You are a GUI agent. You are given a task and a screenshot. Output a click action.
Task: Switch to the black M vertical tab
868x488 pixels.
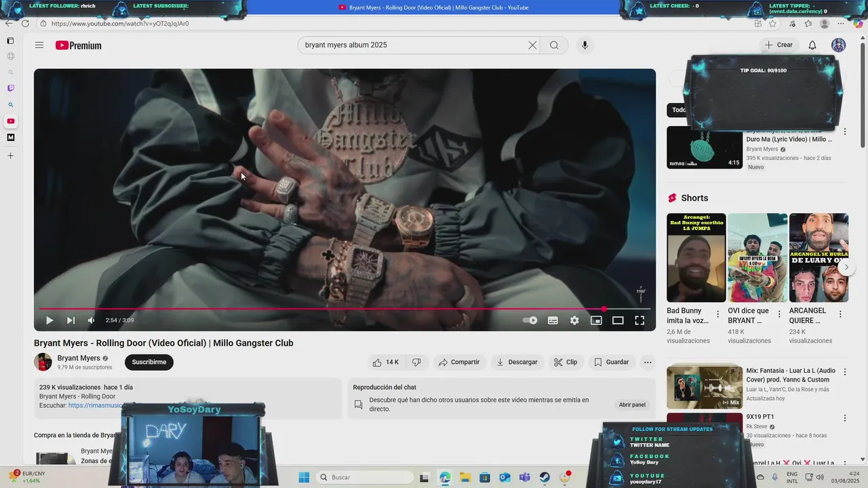(x=10, y=138)
